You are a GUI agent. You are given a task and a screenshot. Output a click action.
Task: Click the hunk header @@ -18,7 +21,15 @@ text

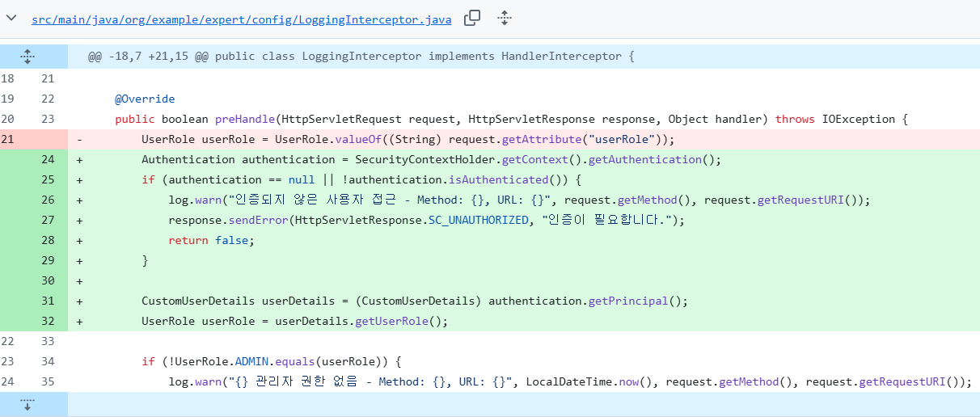tap(361, 57)
